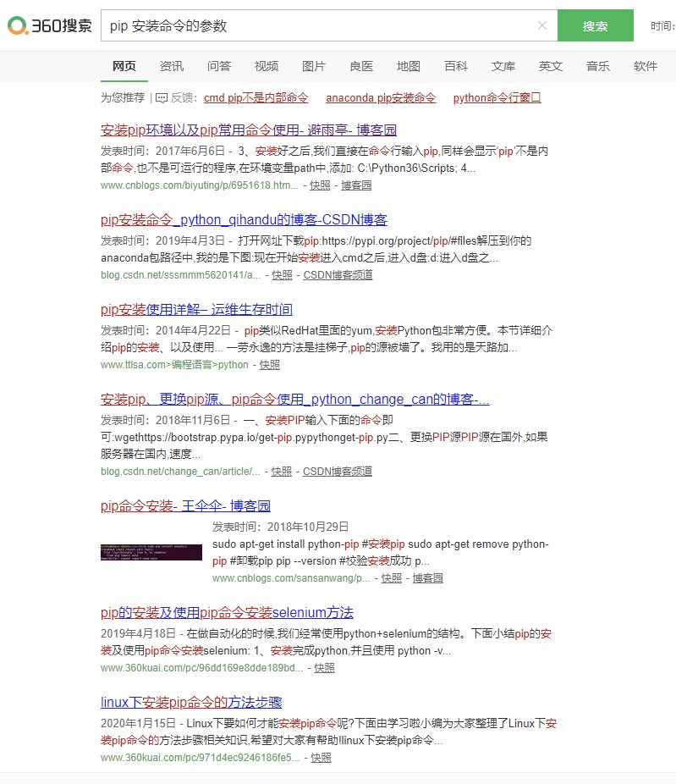This screenshot has width=676, height=784.
Task: Open result 安装pip环境以及pip常用命令使用
Action: click(248, 130)
